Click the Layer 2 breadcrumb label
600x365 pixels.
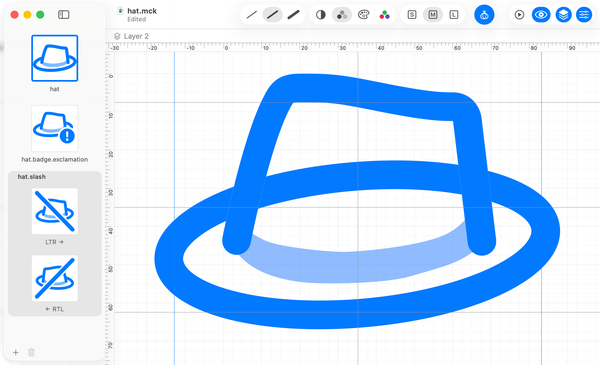click(x=136, y=36)
